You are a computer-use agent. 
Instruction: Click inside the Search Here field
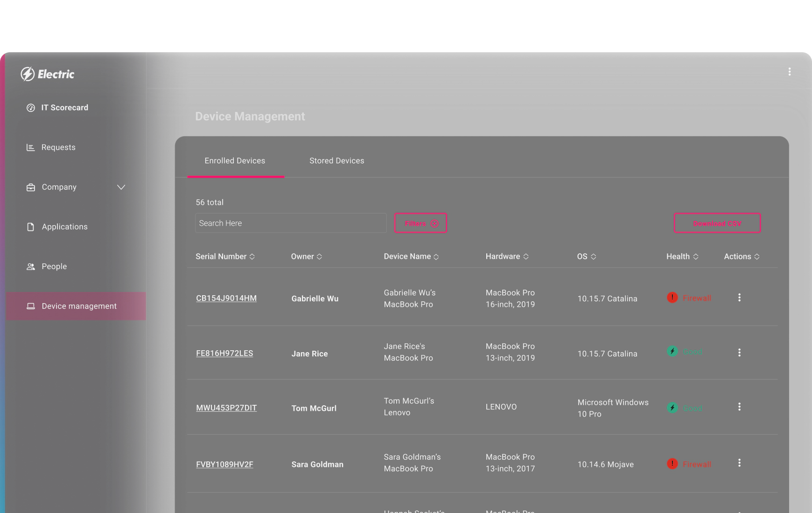[x=290, y=223]
